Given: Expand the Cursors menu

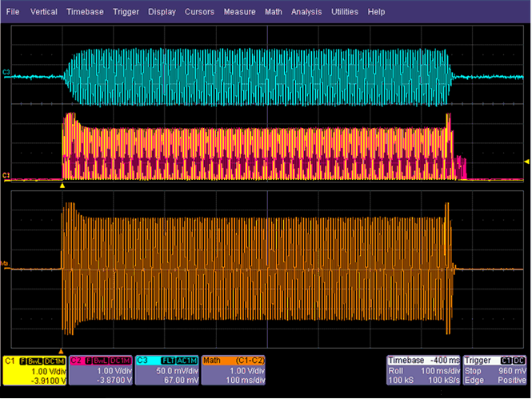Looking at the screenshot, I should [199, 12].
